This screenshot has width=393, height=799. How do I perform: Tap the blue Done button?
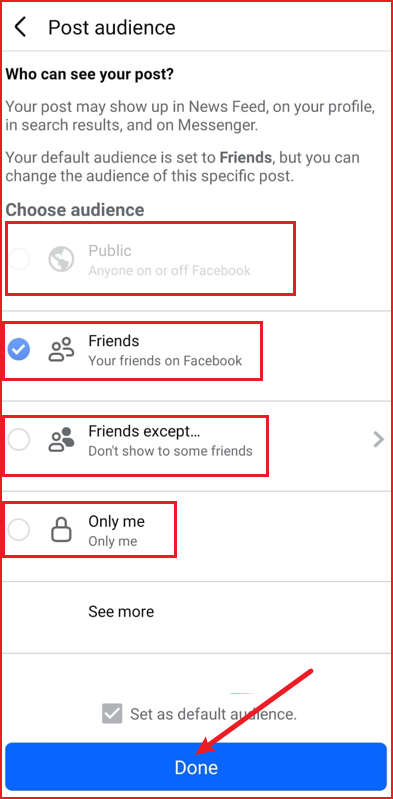(196, 766)
